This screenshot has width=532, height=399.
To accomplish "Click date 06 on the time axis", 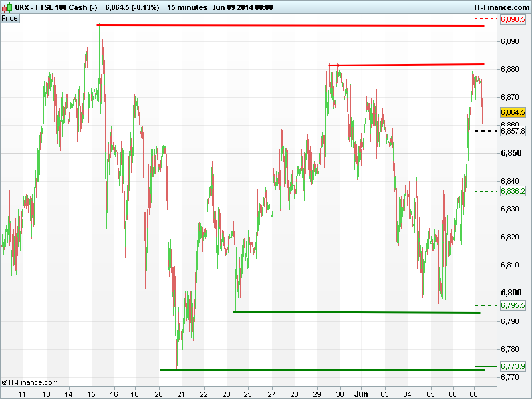I will (x=453, y=394).
